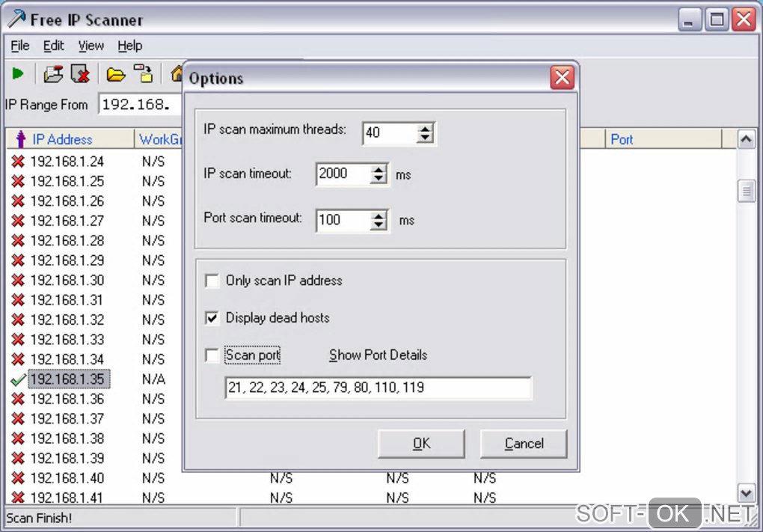The height and width of the screenshot is (532, 763).
Task: Click the red X status icon for 192.168.1.41
Action: click(x=18, y=498)
